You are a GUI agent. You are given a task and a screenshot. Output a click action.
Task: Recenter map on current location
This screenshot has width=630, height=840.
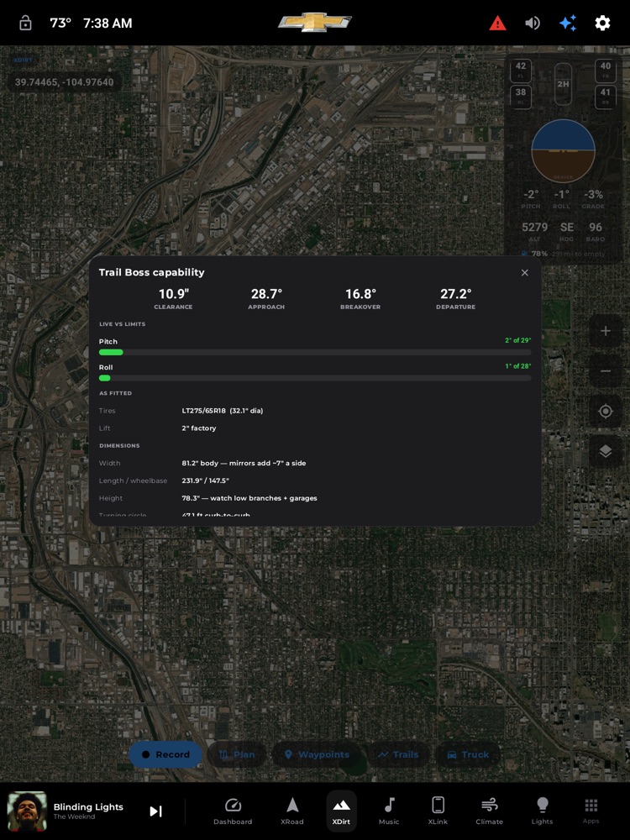coord(606,412)
